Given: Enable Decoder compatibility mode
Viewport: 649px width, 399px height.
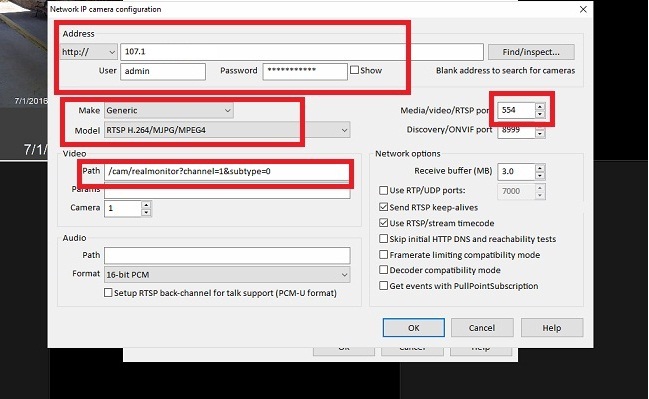Looking at the screenshot, I should click(x=383, y=270).
